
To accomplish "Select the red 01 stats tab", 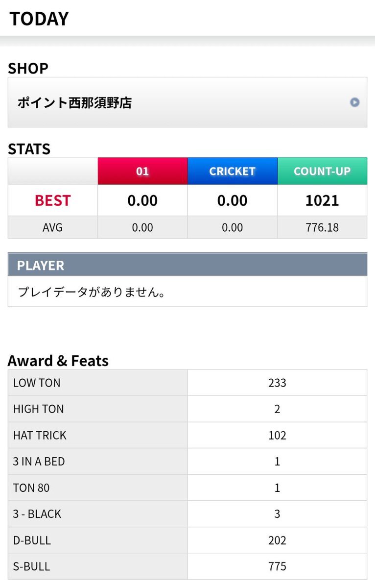I will [142, 171].
